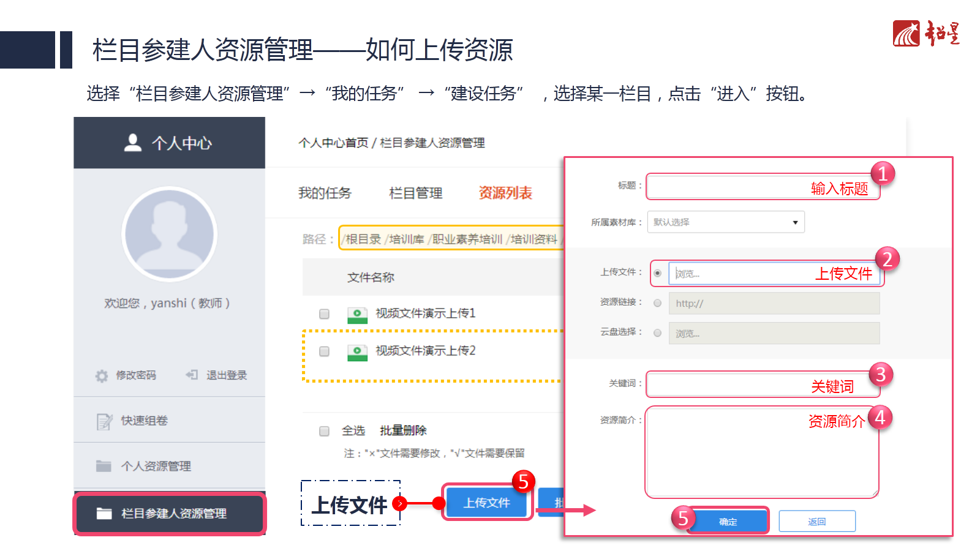Click into the 标题 title input field

[x=763, y=187]
